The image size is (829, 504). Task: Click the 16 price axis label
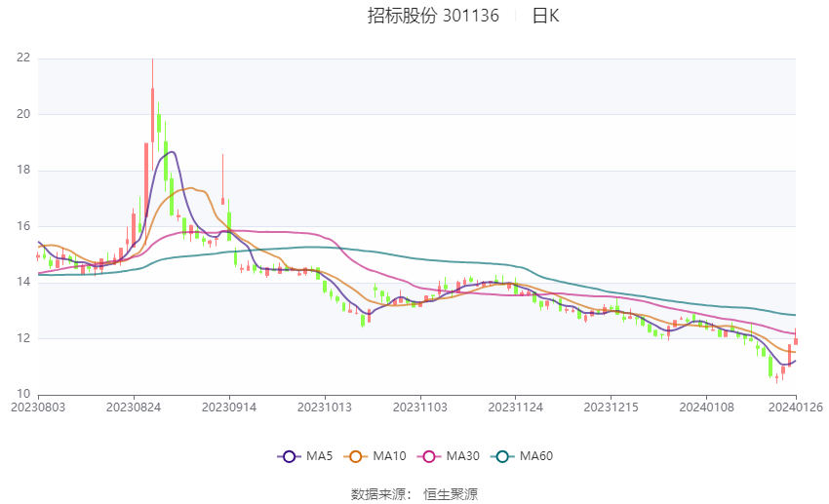pyautogui.click(x=23, y=225)
